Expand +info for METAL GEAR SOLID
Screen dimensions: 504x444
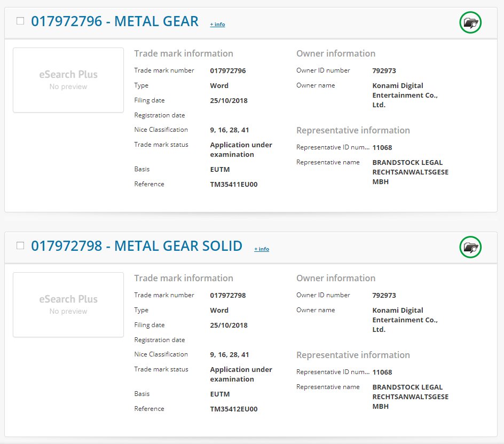[x=262, y=249]
